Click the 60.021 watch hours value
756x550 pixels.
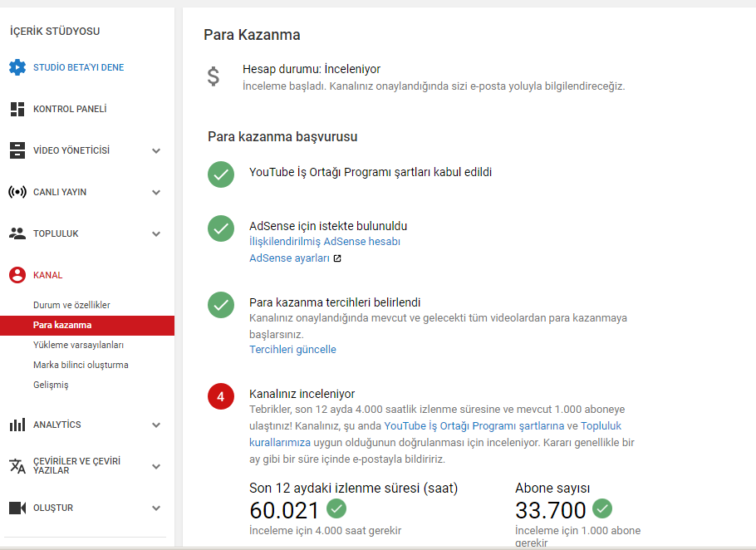coord(284,510)
